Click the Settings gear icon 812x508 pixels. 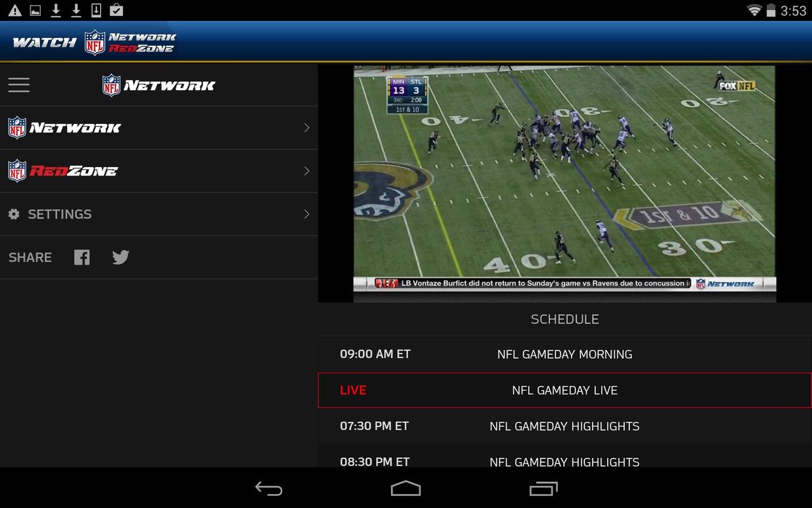14,214
